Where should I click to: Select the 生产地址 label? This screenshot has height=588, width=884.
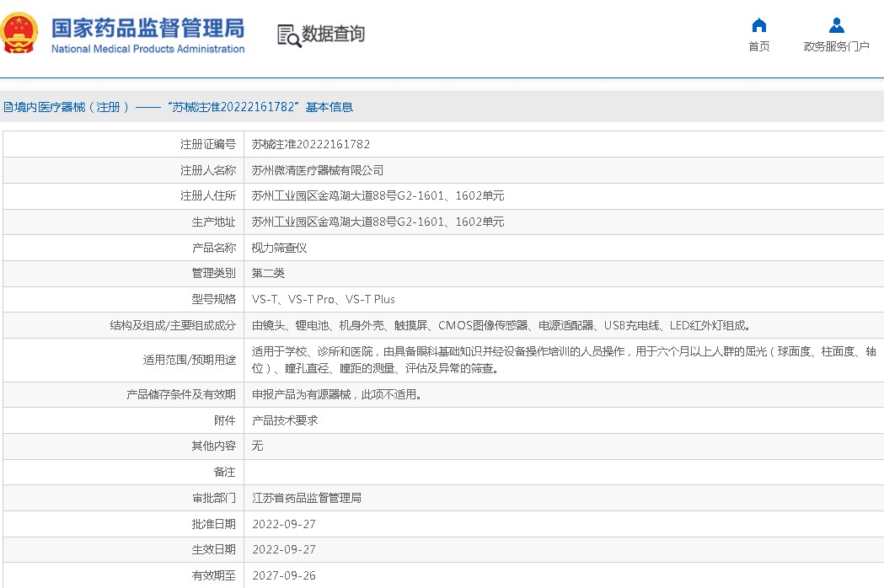[x=214, y=222]
